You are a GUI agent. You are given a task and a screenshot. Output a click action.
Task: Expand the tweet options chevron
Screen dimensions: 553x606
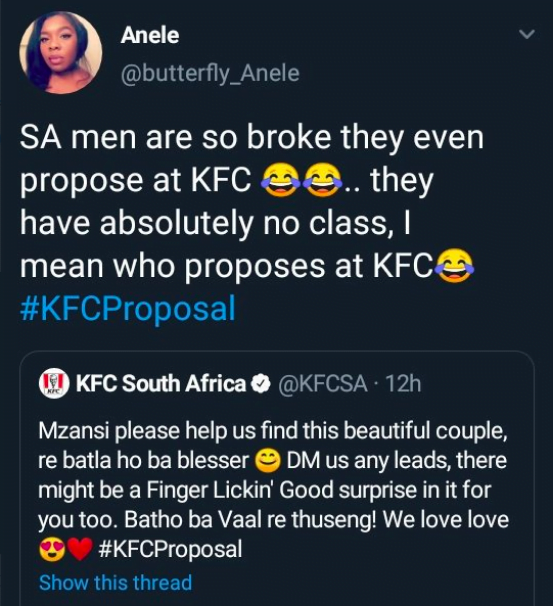click(527, 34)
